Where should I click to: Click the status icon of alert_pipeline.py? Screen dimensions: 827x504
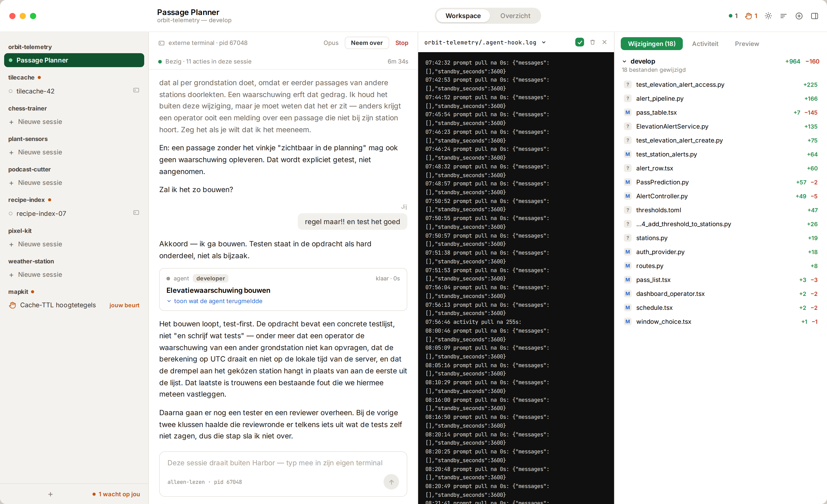point(628,99)
